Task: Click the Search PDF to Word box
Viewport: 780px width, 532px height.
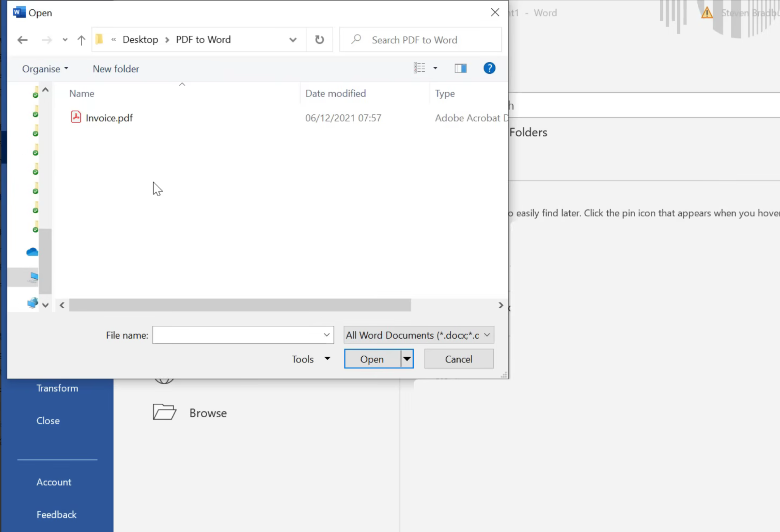Action: [420, 40]
